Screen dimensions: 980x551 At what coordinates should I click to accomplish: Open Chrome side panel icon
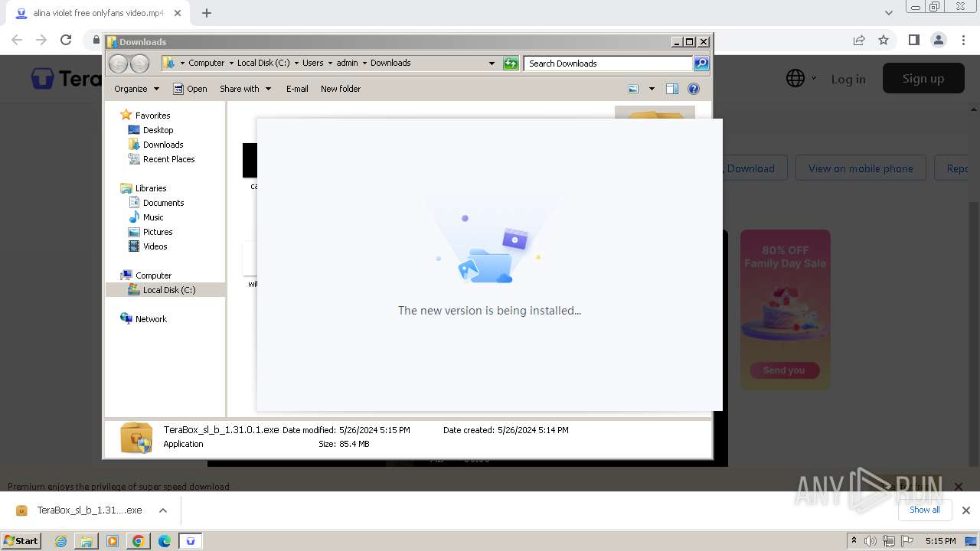click(913, 40)
